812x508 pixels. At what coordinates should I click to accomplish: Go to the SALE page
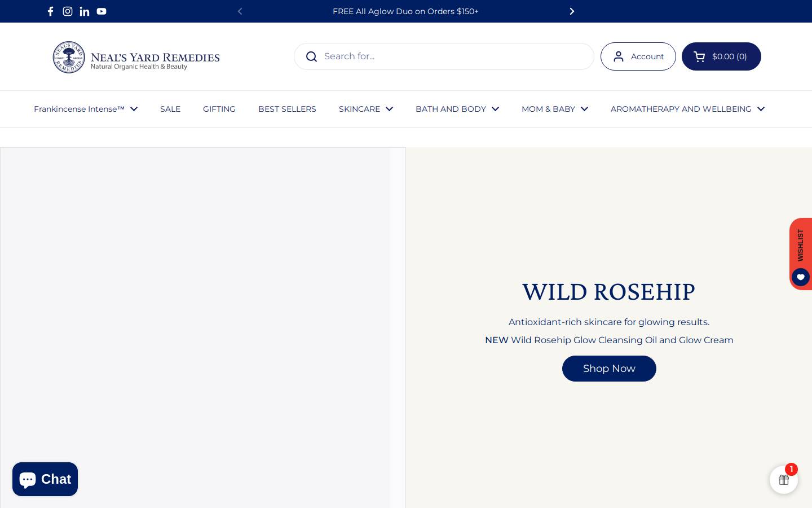tap(170, 109)
